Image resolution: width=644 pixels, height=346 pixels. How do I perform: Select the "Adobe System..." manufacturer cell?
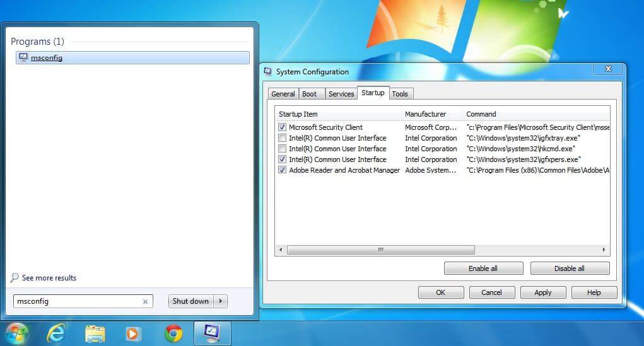coord(431,170)
